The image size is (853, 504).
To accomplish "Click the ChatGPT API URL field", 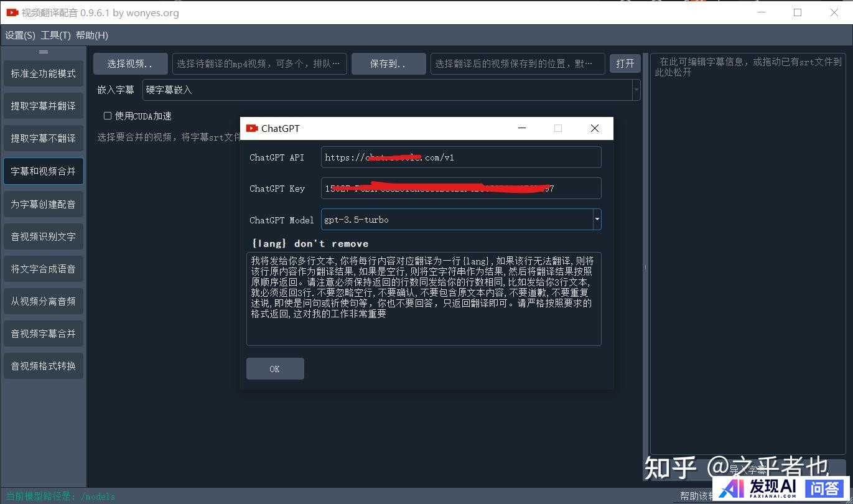I will click(x=460, y=157).
